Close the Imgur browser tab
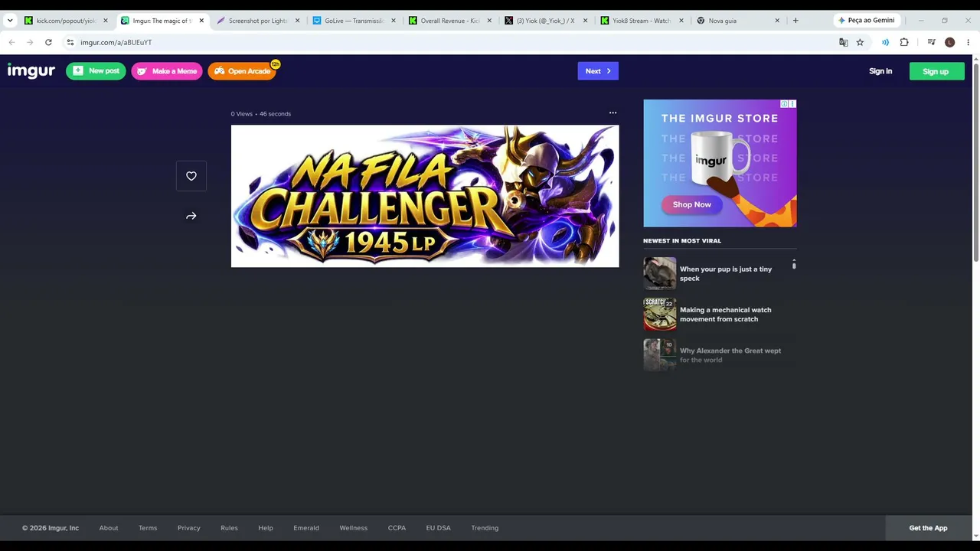Screen dimensions: 980x551 (202, 21)
